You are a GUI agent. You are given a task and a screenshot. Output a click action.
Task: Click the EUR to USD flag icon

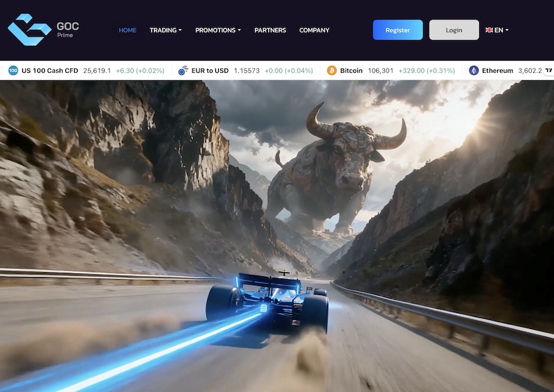[x=183, y=71]
